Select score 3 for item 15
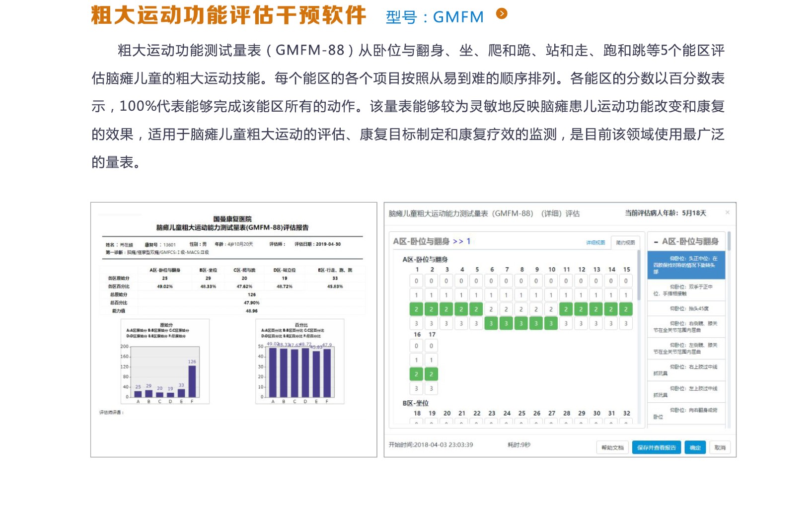This screenshot has width=812, height=509. click(626, 324)
